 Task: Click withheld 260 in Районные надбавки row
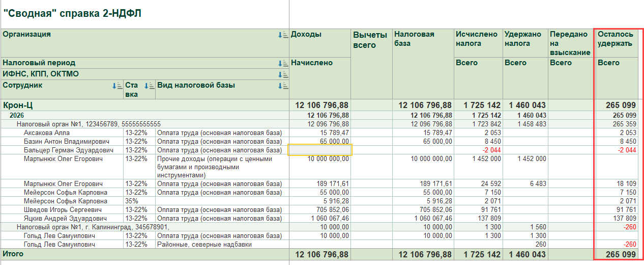[x=541, y=244]
